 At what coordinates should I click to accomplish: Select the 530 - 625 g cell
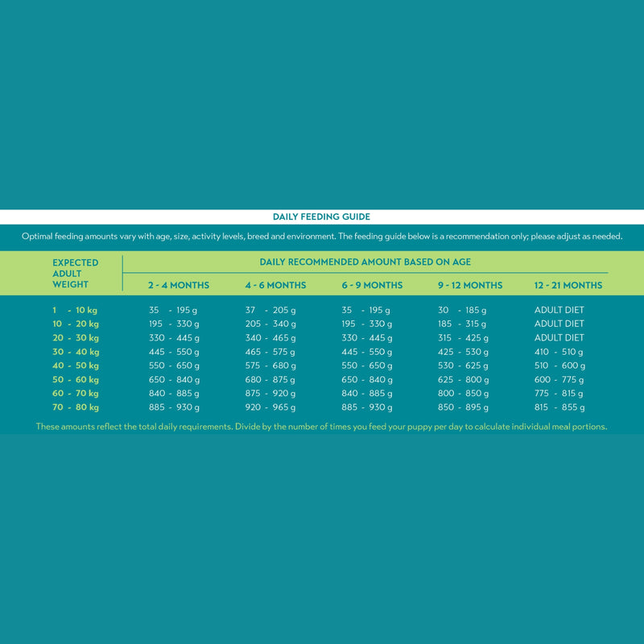pyautogui.click(x=464, y=365)
